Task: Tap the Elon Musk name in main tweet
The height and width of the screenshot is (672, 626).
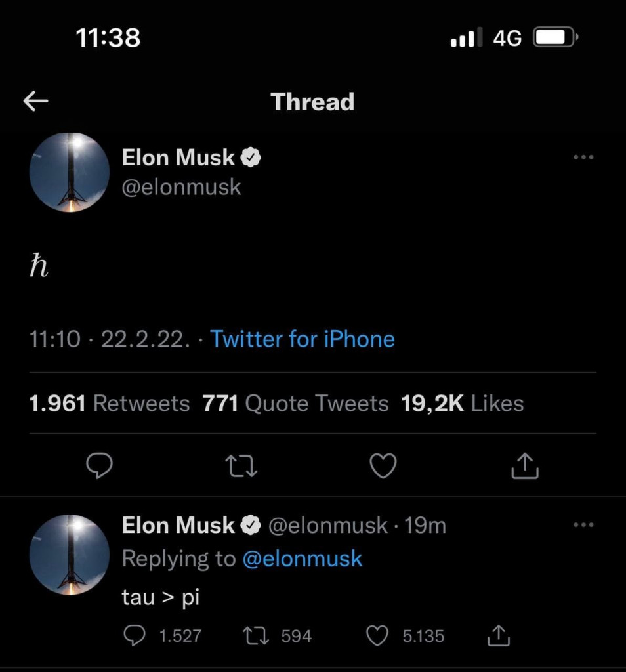Action: (178, 157)
